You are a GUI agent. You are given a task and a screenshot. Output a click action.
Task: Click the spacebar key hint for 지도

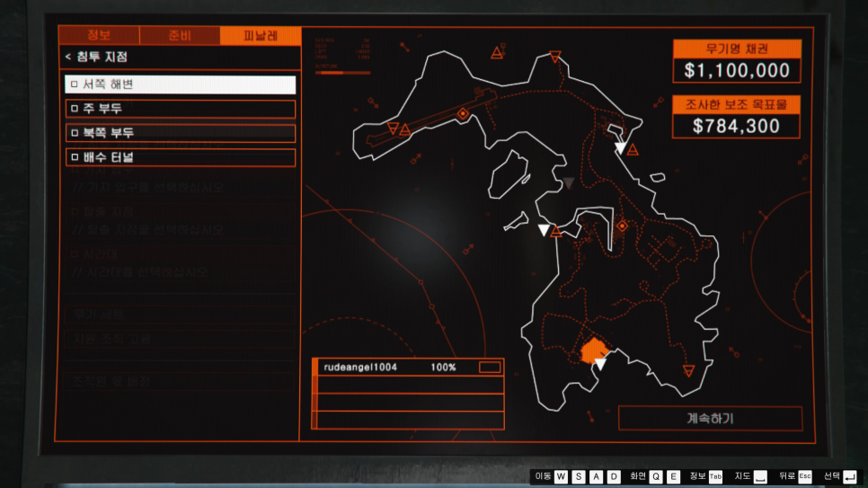click(760, 476)
